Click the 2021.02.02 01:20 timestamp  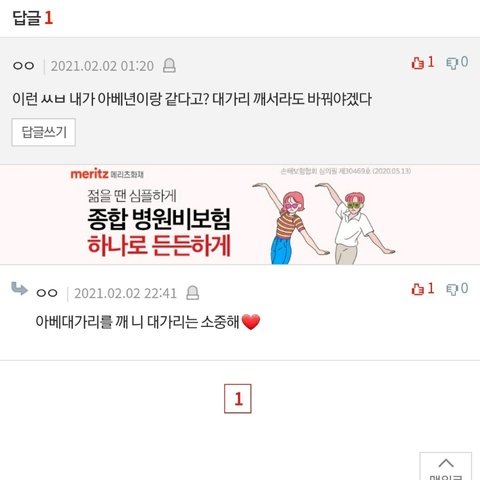tap(102, 66)
